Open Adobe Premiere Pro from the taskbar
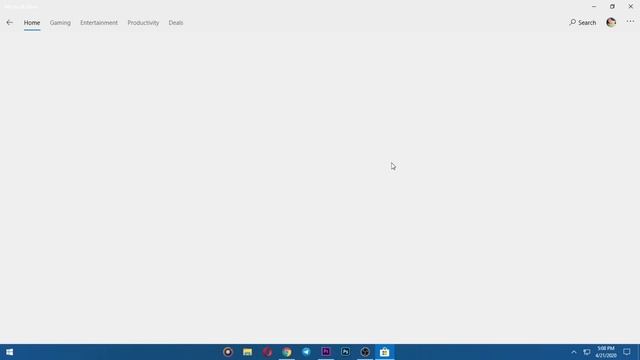 click(326, 352)
